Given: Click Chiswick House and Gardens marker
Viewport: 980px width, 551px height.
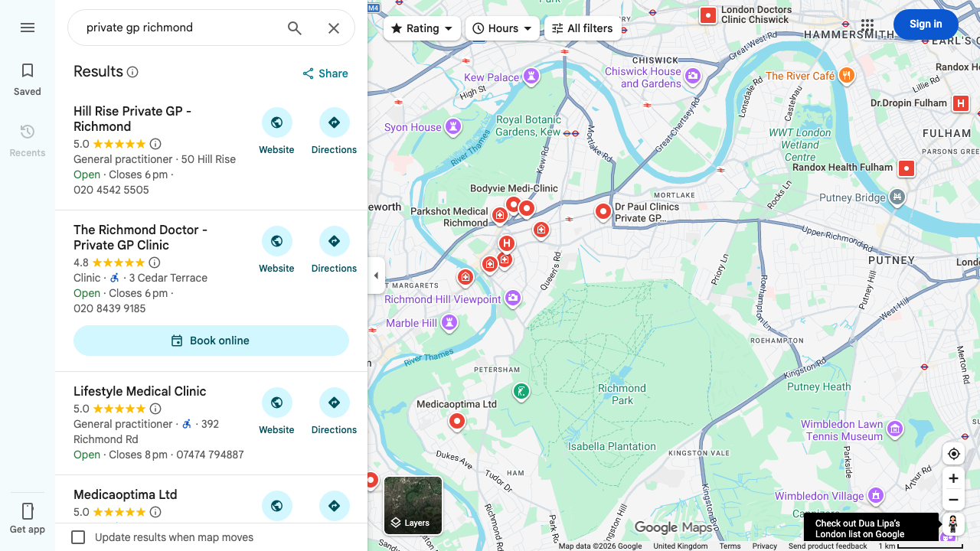Looking at the screenshot, I should [x=693, y=75].
